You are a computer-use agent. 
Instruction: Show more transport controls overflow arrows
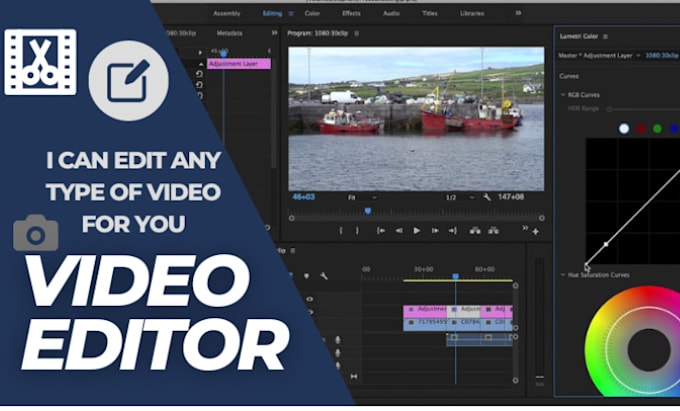[x=525, y=228]
